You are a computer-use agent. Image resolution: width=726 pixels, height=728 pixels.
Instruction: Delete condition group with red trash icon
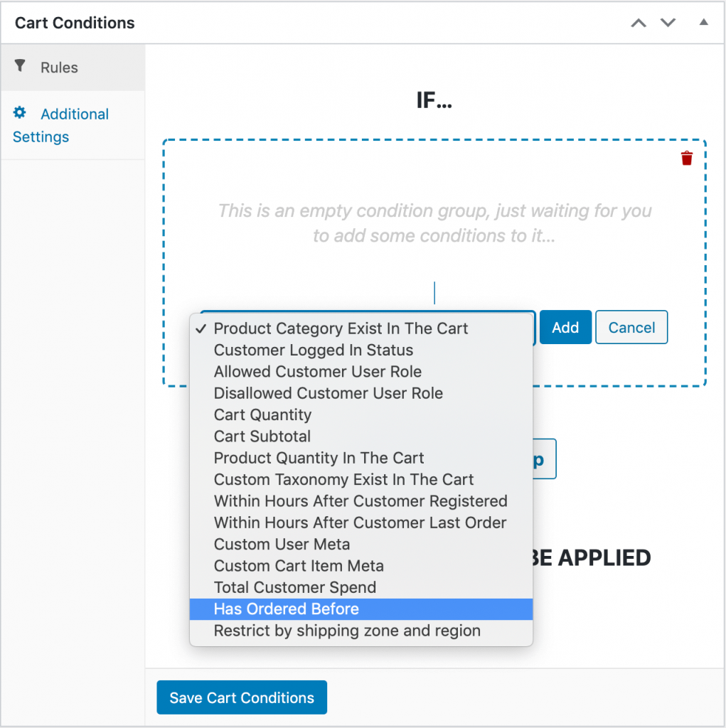pos(686,158)
